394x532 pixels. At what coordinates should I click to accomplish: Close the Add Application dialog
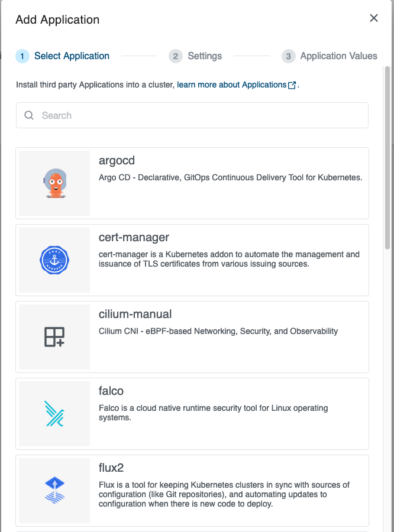click(373, 18)
